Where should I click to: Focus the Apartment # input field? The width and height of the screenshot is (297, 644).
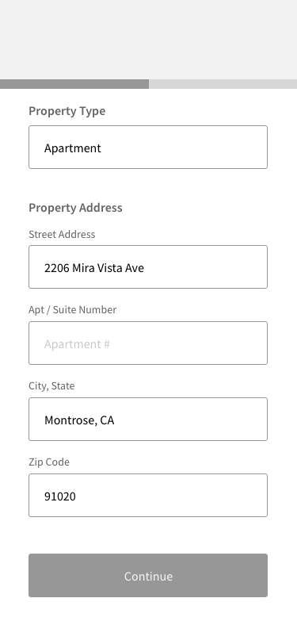(148, 343)
